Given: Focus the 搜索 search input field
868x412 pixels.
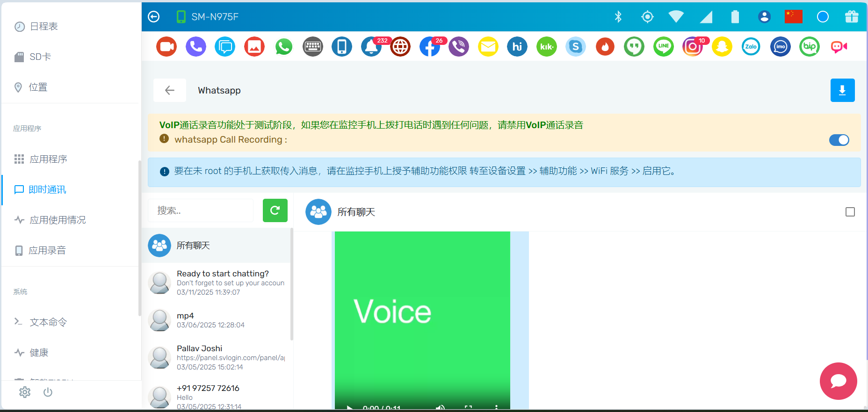Looking at the screenshot, I should [201, 210].
